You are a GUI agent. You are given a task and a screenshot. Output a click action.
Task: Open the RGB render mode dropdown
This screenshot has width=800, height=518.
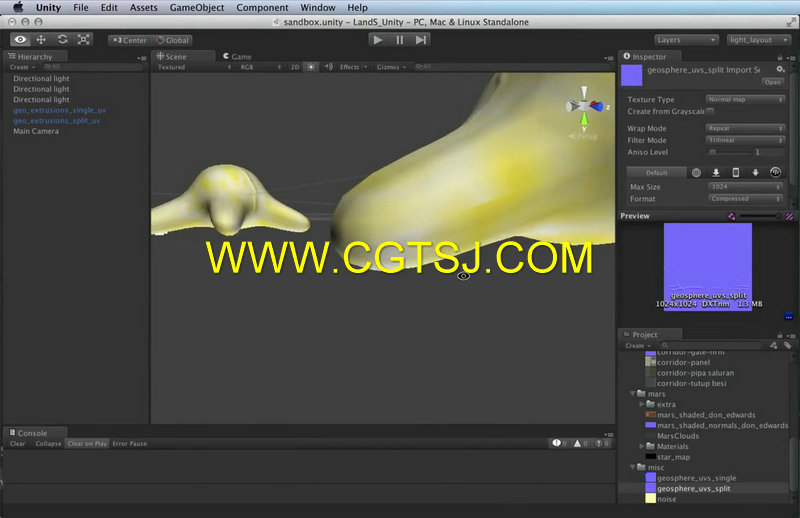[x=261, y=67]
